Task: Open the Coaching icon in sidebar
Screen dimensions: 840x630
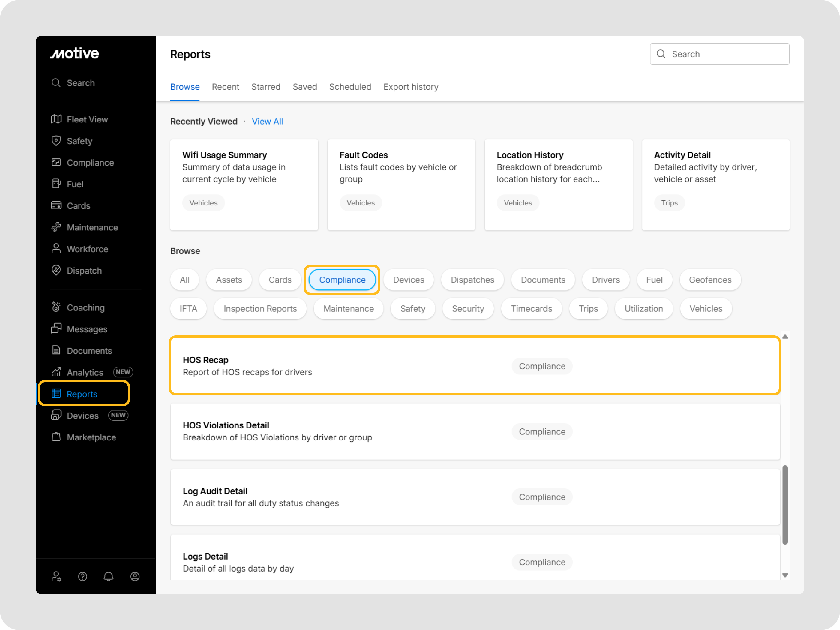Action: point(56,307)
